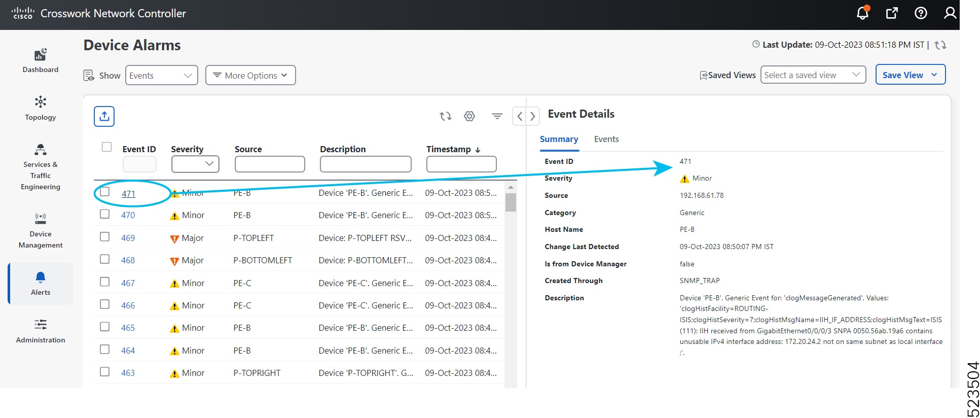
Task: Refresh the page via Last Update icon
Action: click(940, 45)
